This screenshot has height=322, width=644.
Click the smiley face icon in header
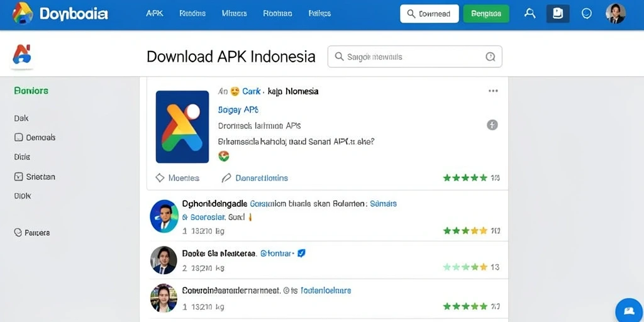pos(587,14)
